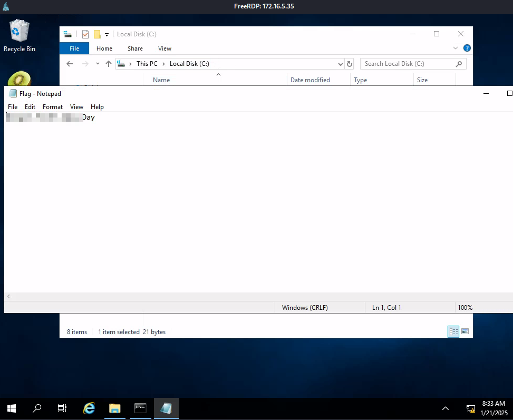The height and width of the screenshot is (420, 513).
Task: Open Notepad Format menu
Action: pyautogui.click(x=53, y=107)
